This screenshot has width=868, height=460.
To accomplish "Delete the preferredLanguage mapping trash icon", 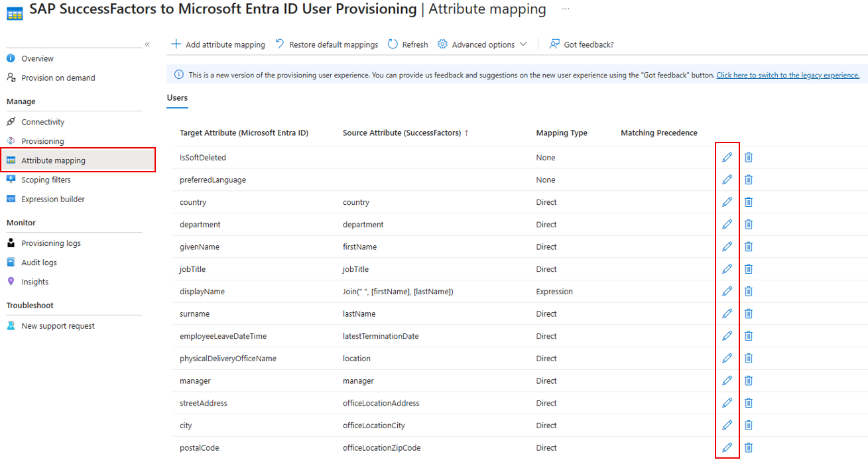I will click(x=749, y=180).
